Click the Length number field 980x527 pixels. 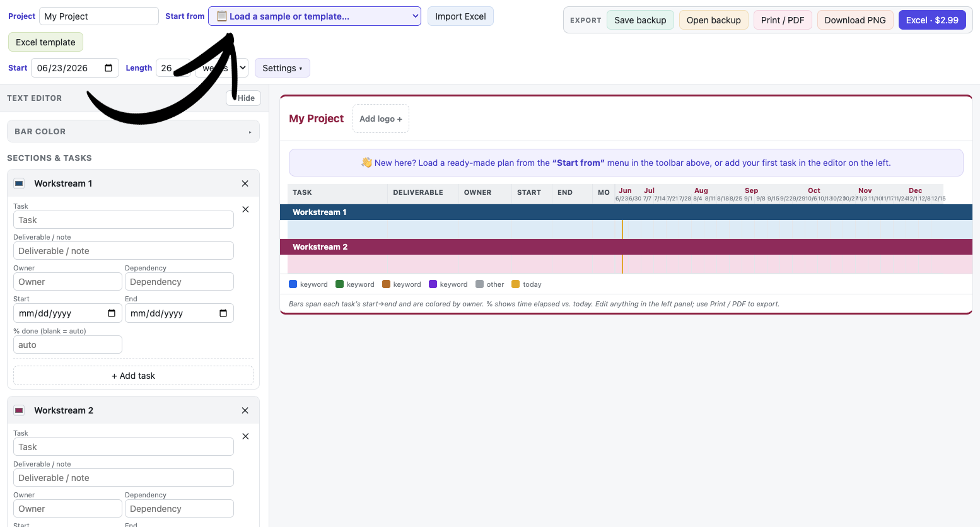pos(173,68)
